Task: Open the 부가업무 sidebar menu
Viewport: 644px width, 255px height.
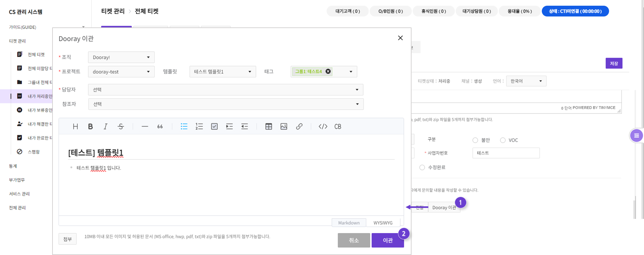Action: [x=17, y=180]
